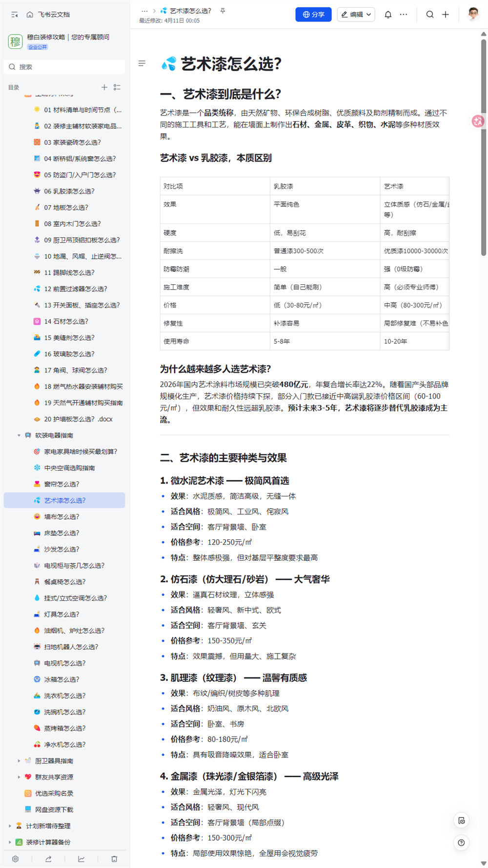Open the home icon next to 飞书云文档
488x868 pixels.
[30, 15]
